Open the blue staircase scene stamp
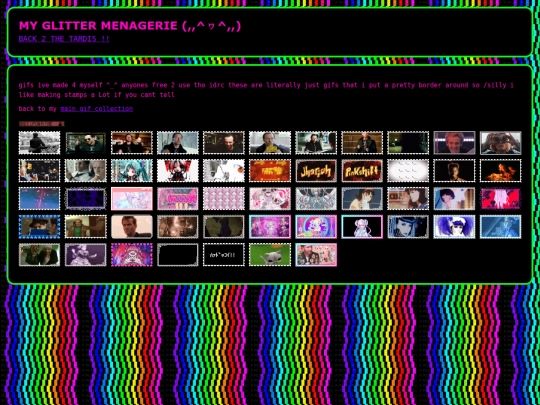The width and height of the screenshot is (540, 405). (500, 227)
